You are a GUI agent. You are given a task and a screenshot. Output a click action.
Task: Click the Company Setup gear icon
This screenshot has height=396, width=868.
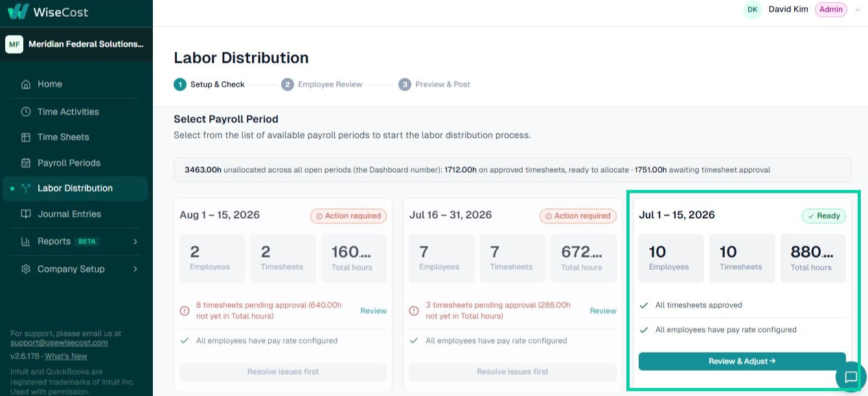[x=26, y=269]
